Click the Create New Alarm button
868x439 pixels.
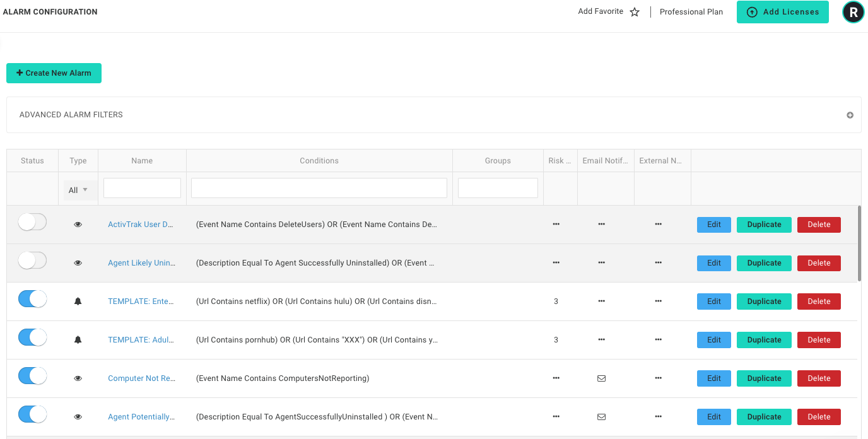(54, 73)
